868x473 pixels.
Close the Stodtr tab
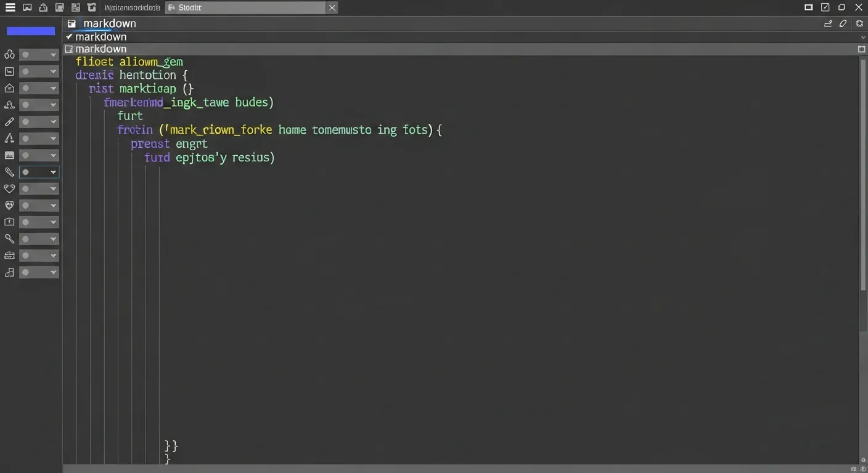(332, 7)
